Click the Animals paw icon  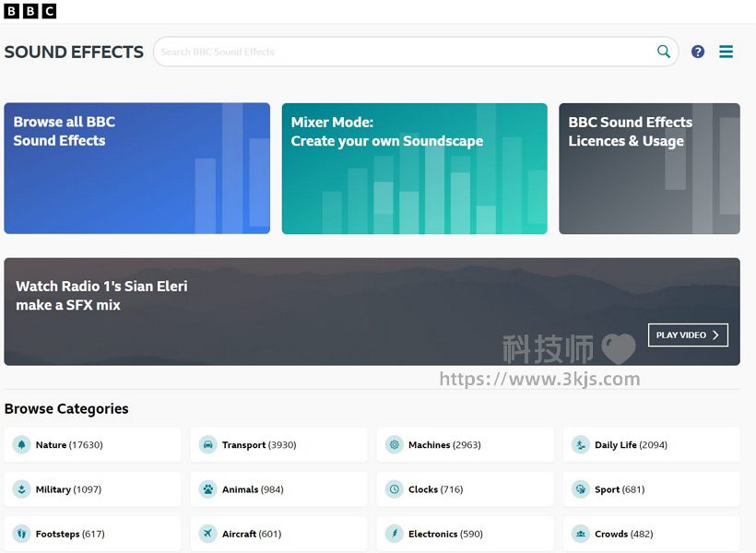pyautogui.click(x=207, y=488)
